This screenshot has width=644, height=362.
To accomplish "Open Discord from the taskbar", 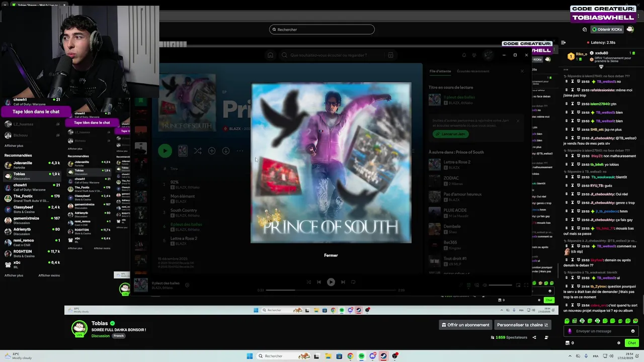I will (x=372, y=356).
